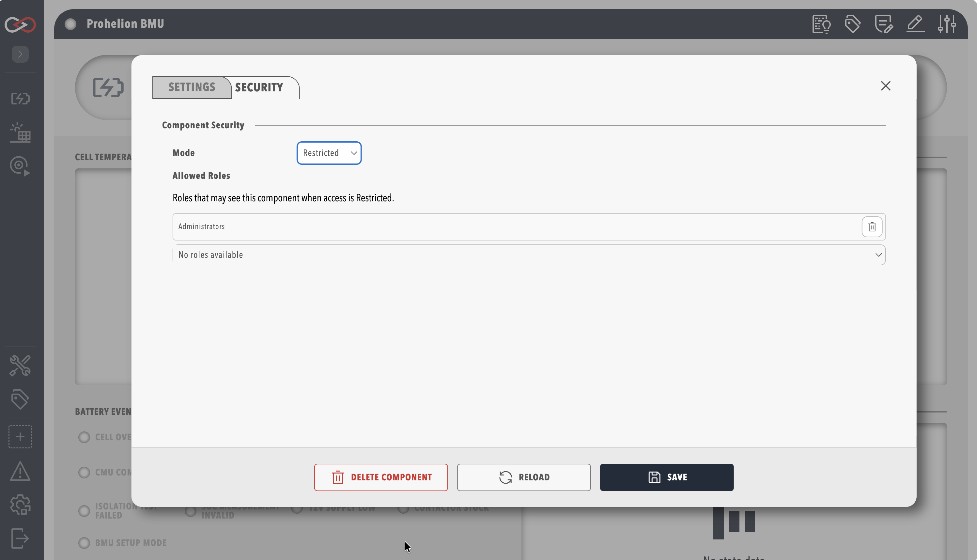Open the wrench and screwdriver tools icon
Viewport: 977px width, 560px height.
point(20,366)
